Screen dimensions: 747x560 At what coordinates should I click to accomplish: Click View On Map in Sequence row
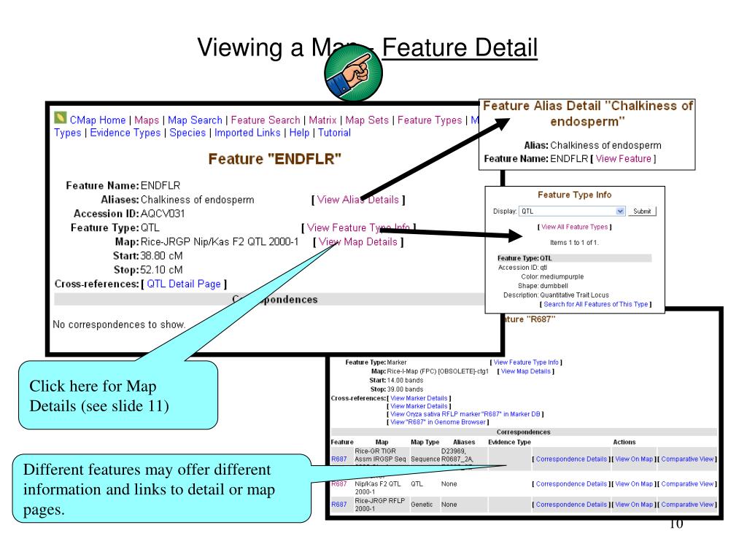(634, 459)
